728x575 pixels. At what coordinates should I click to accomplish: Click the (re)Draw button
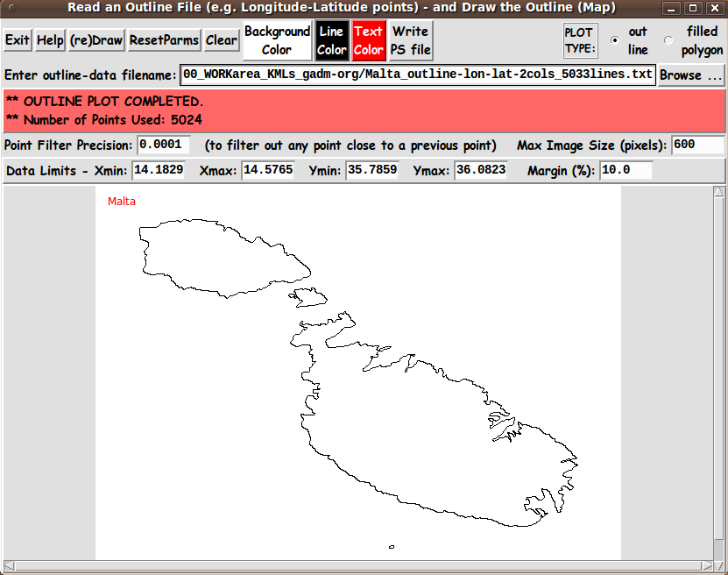coord(96,40)
